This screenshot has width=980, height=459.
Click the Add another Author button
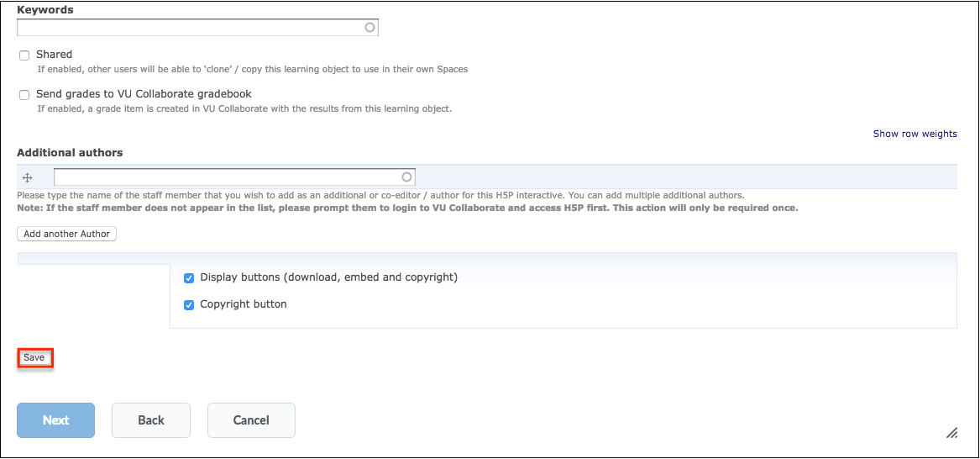coord(67,234)
